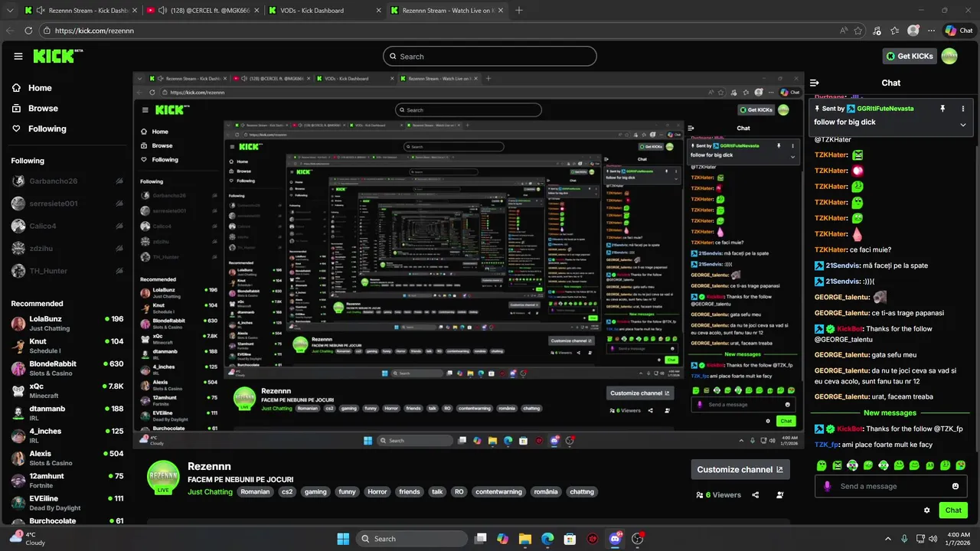Open pinned message options menu
Screen dimensions: 980x551
[x=963, y=109]
